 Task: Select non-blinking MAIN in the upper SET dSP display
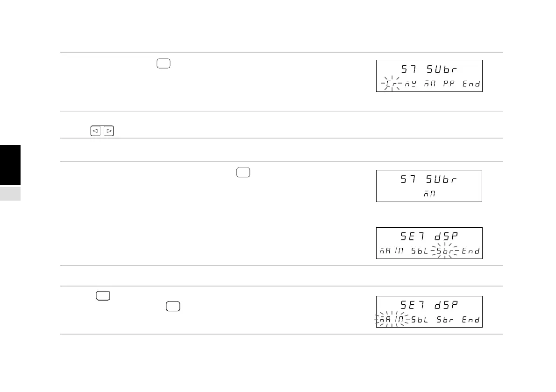pyautogui.click(x=392, y=252)
